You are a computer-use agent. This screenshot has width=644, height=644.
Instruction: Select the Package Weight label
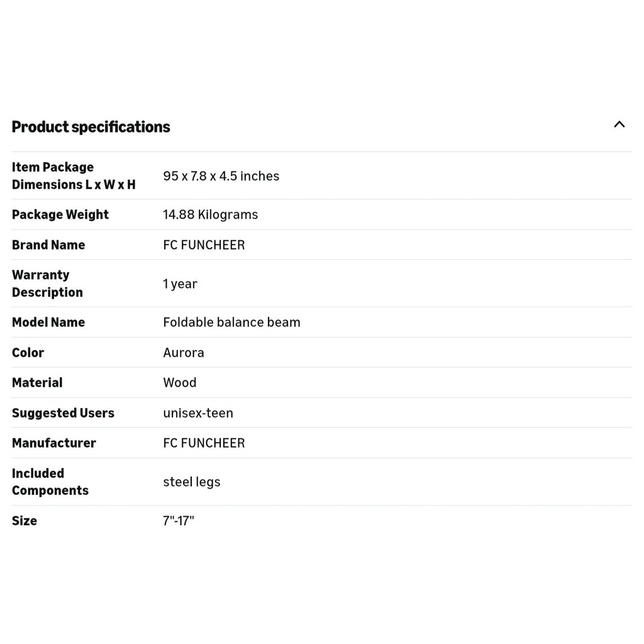click(60, 214)
